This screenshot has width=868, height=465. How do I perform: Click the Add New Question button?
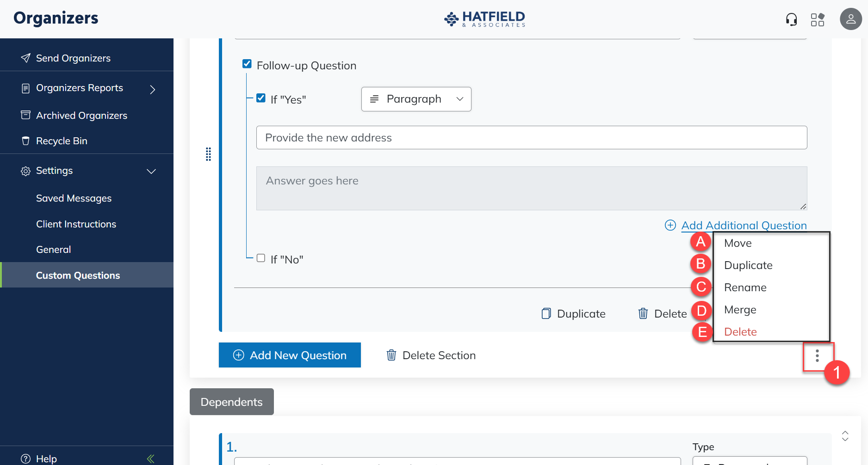pyautogui.click(x=290, y=355)
